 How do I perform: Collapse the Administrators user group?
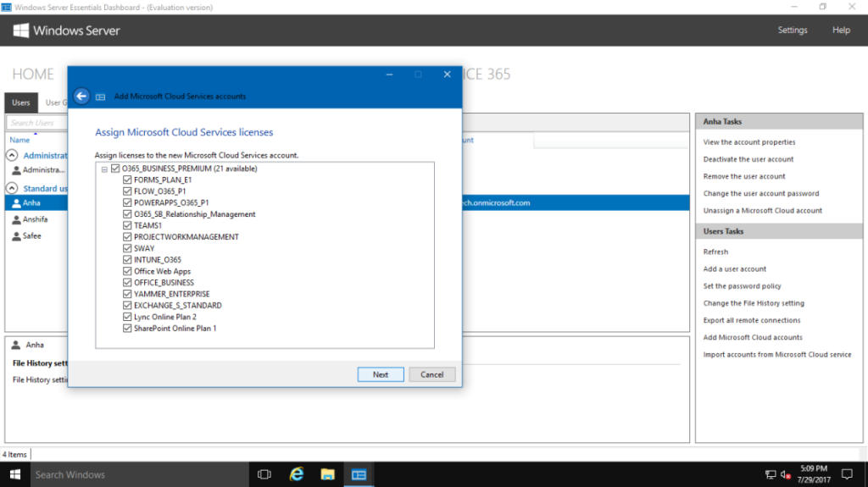12,156
